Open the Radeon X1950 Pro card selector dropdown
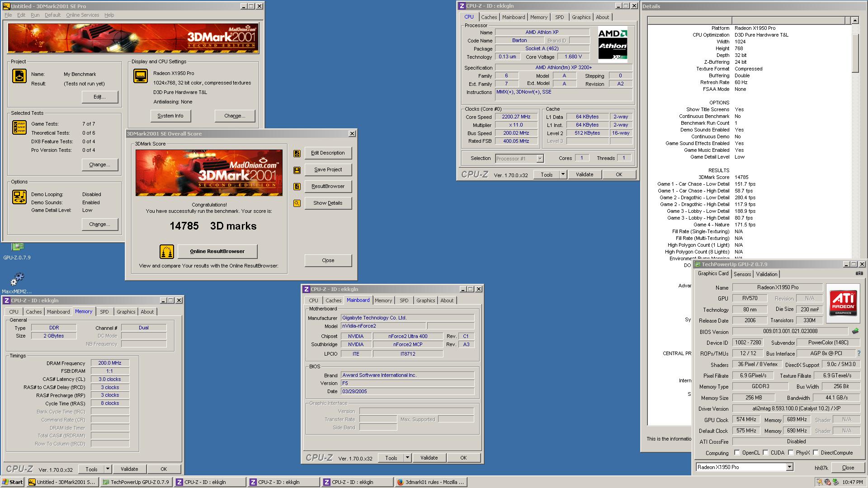The image size is (868, 488). [789, 467]
